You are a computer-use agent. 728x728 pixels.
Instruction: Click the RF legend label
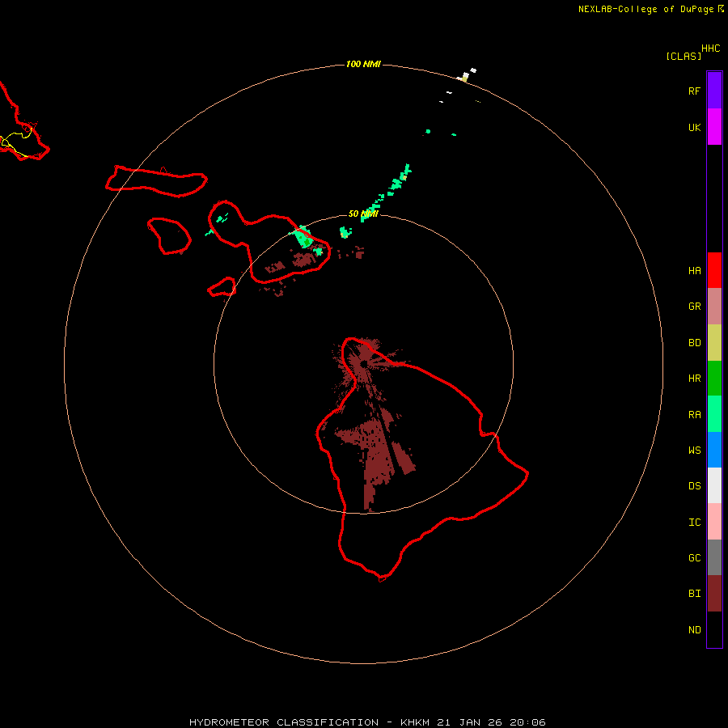pyautogui.click(x=694, y=91)
